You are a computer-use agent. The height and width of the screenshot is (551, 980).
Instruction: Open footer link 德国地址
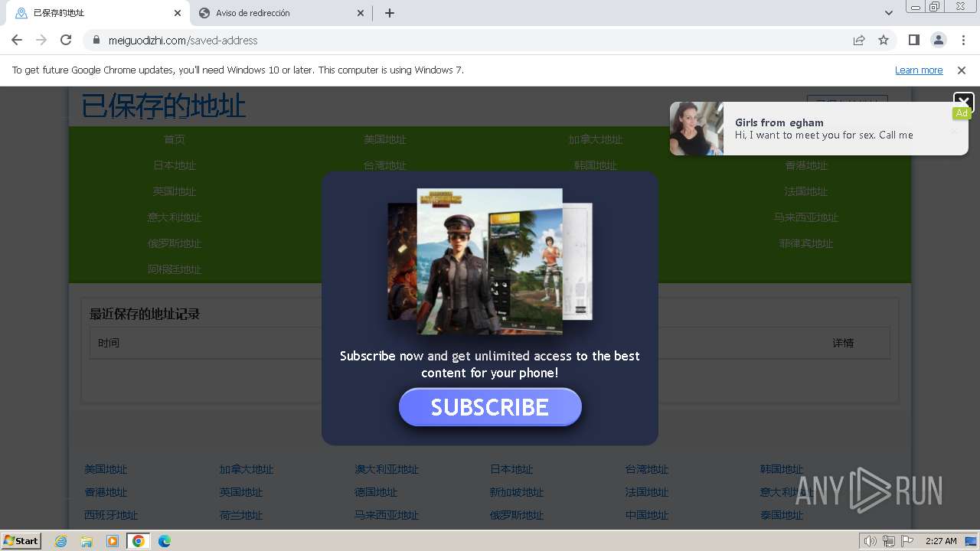pos(376,492)
